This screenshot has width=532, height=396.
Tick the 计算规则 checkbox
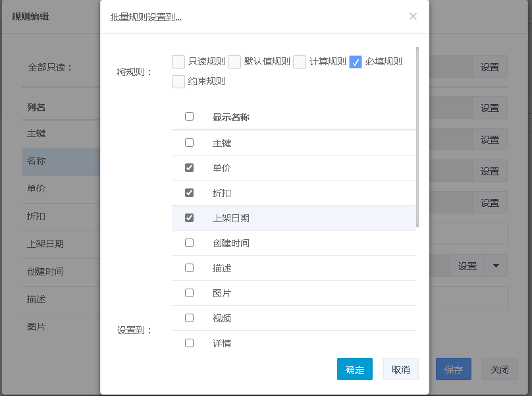(300, 62)
